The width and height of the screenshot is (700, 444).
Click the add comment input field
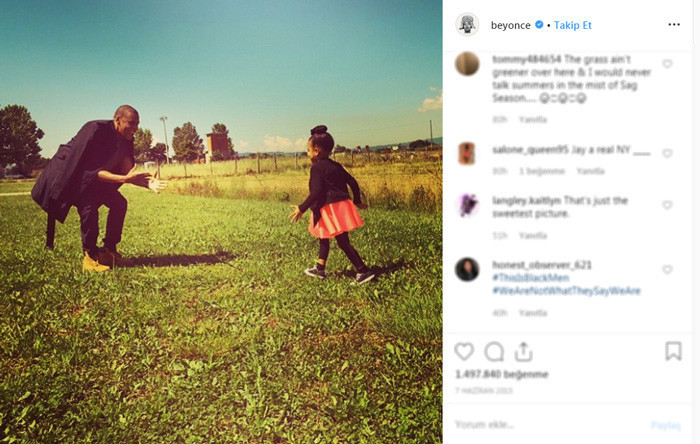549,424
